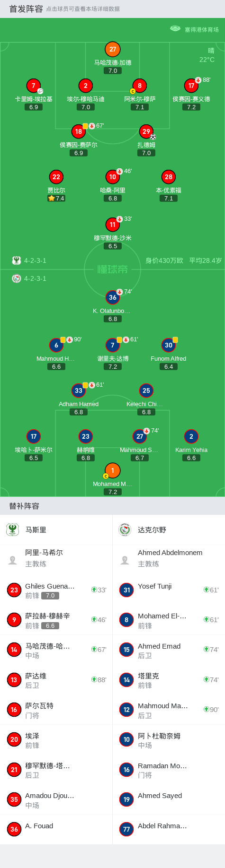Select substitute 9 萨拉赫-穆赫辛

point(56,620)
